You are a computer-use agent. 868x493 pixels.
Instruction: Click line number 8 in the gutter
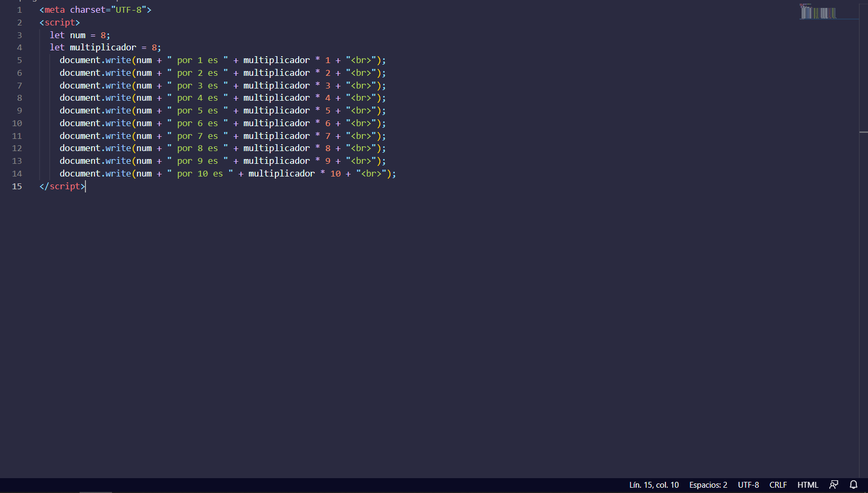click(x=20, y=98)
